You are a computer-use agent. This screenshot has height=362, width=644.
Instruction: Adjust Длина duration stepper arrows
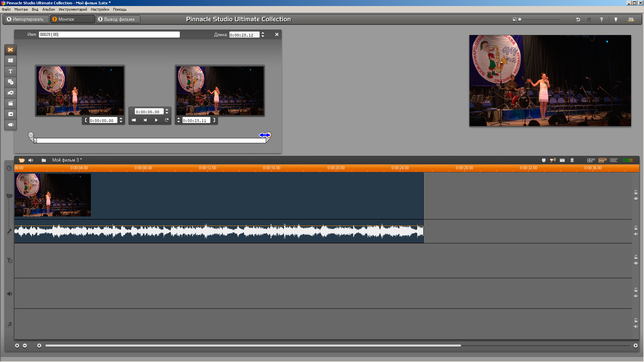coord(263,35)
